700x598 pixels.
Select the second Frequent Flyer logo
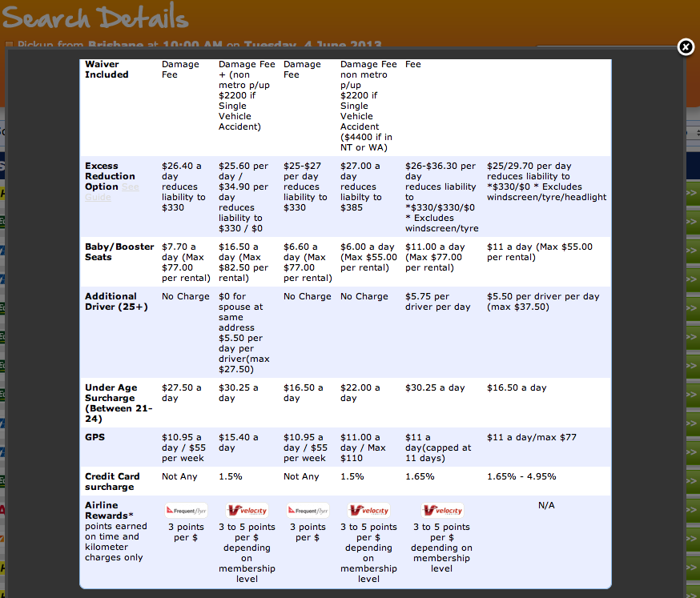(x=308, y=510)
